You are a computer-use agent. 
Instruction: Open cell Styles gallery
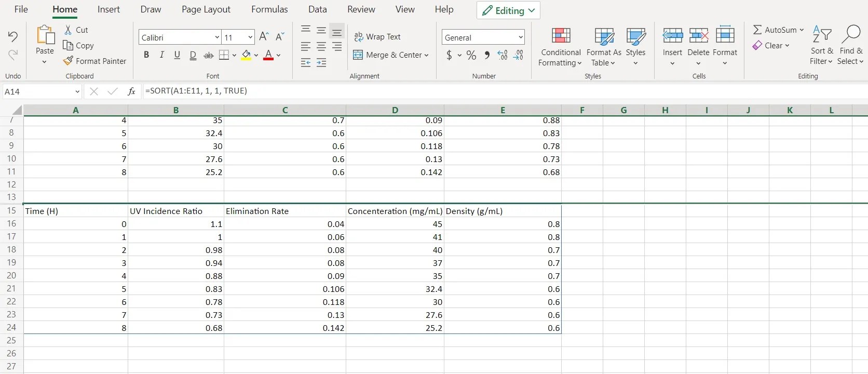pyautogui.click(x=635, y=47)
